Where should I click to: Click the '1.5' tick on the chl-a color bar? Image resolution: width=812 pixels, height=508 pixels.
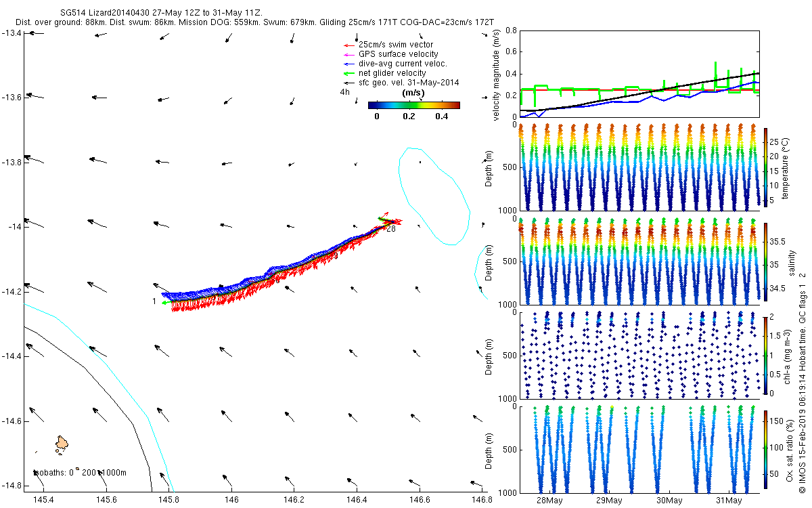pos(775,335)
